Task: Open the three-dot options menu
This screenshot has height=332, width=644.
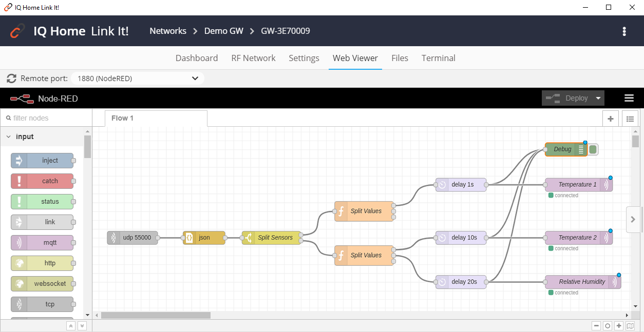Action: pyautogui.click(x=624, y=31)
